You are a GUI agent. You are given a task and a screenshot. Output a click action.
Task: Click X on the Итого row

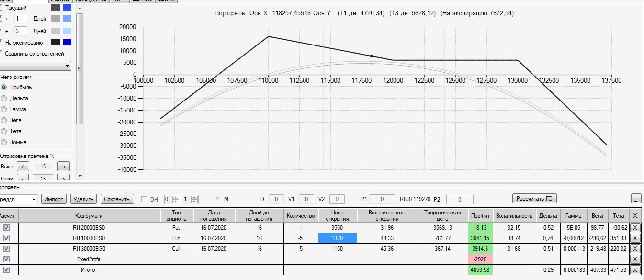click(634, 270)
